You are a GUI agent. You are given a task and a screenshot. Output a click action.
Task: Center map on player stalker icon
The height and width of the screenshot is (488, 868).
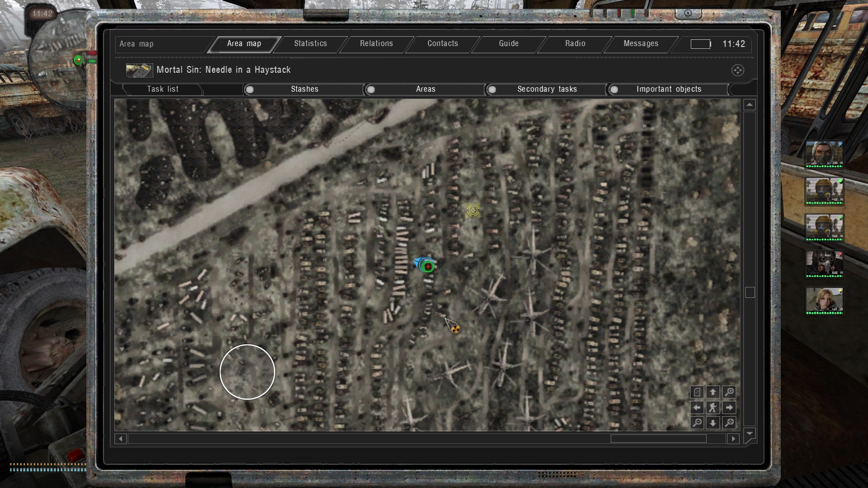pos(713,408)
